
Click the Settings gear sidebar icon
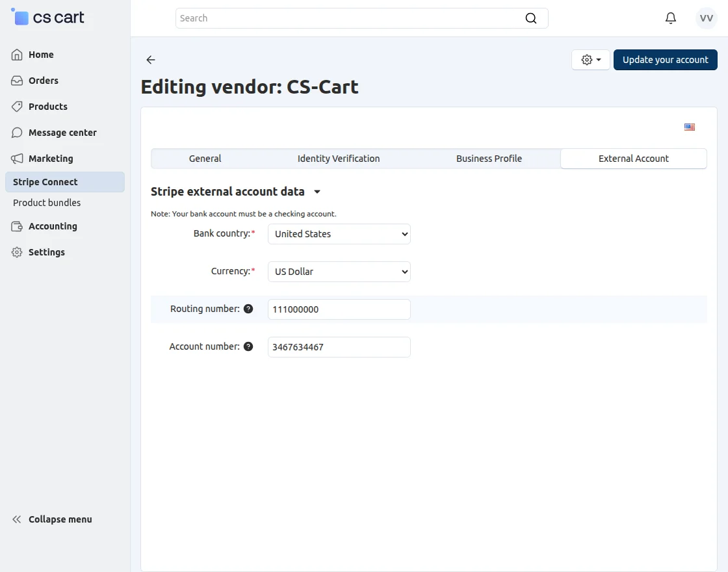click(17, 252)
